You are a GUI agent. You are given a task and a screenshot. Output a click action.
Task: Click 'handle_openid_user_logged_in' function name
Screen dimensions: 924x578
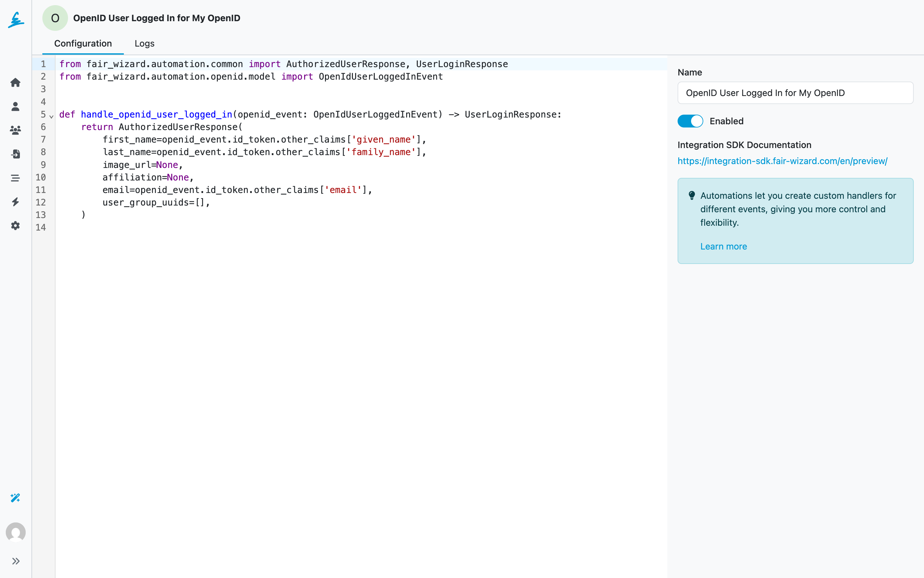157,114
